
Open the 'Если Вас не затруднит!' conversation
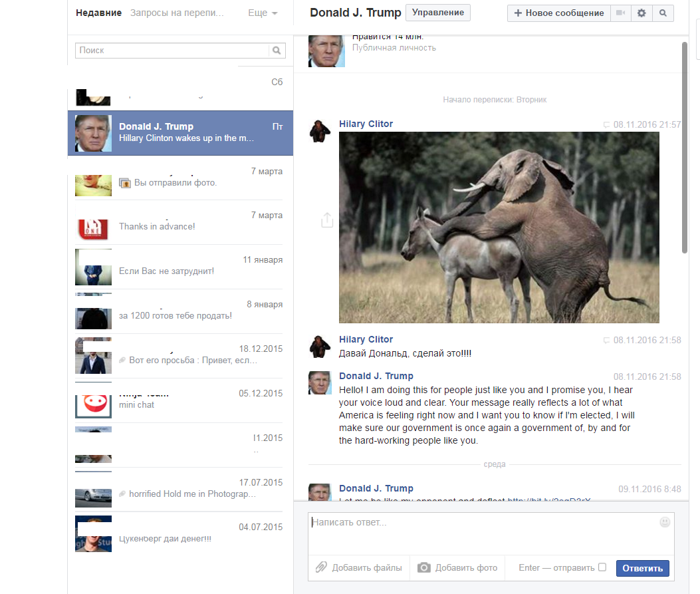[180, 267]
